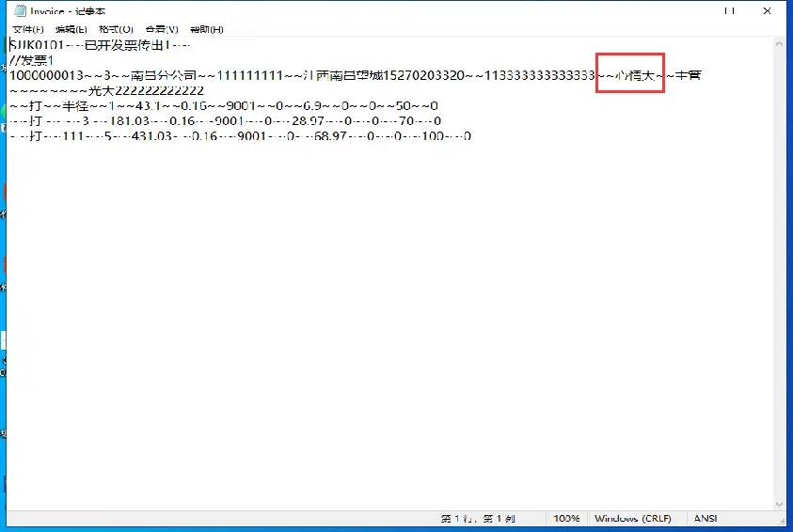793x532 pixels.
Task: Maximize the Invoice Notepad window
Action: 729,10
